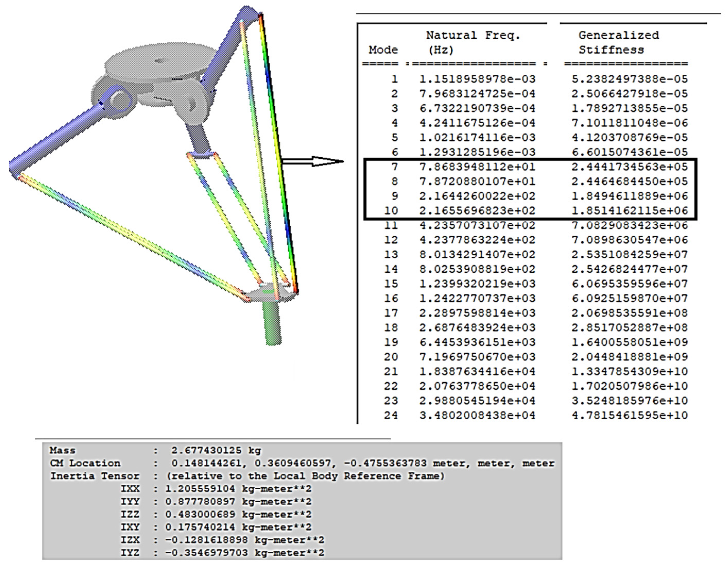Click the Mode 7 natural frequency value
The image size is (728, 571).
[x=478, y=167]
